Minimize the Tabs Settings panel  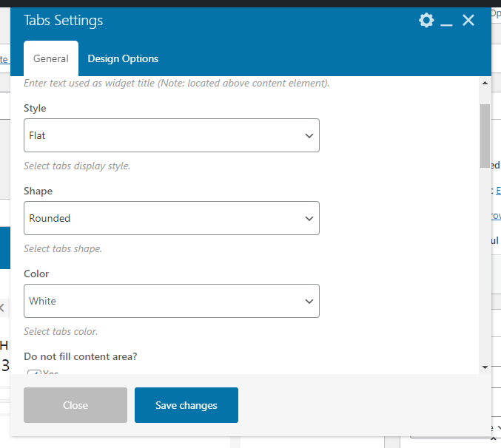[x=446, y=21]
